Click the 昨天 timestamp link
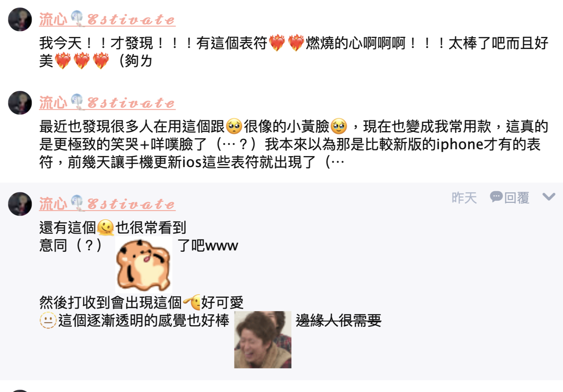This screenshot has height=392, width=563. (x=464, y=198)
